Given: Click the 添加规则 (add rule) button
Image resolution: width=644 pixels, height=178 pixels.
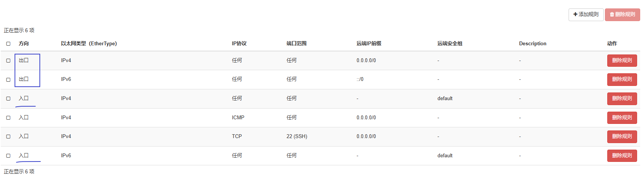Looking at the screenshot, I should (x=586, y=15).
